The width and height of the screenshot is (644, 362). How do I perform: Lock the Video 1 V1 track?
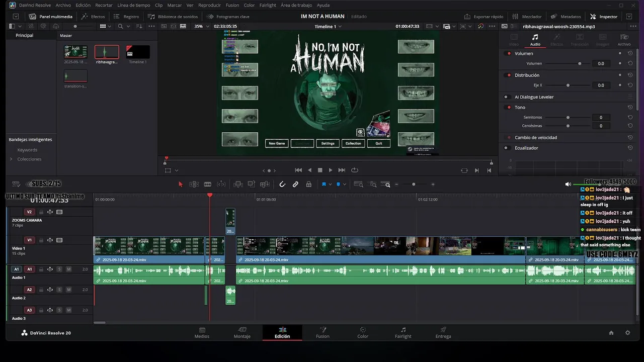click(41, 240)
